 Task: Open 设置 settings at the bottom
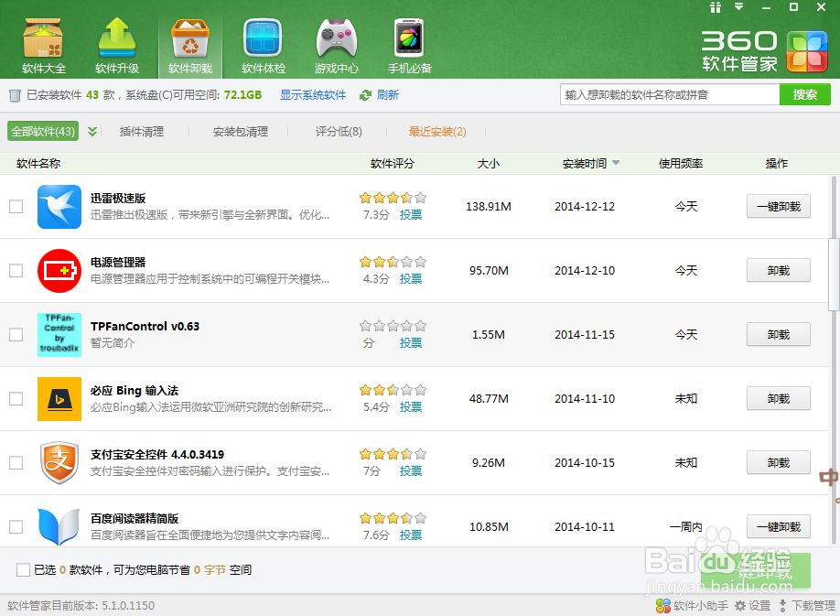pyautogui.click(x=755, y=605)
